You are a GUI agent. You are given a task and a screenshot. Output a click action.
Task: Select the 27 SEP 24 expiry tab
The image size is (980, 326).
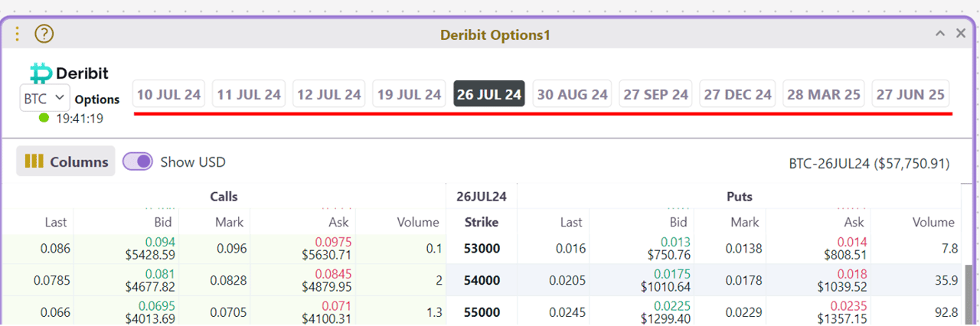tap(656, 94)
